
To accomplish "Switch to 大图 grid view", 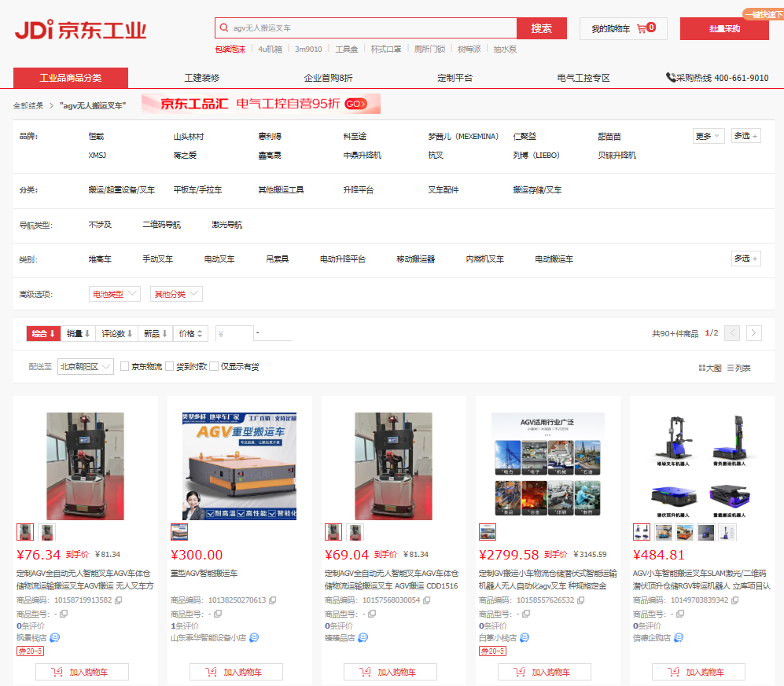I will click(x=710, y=369).
